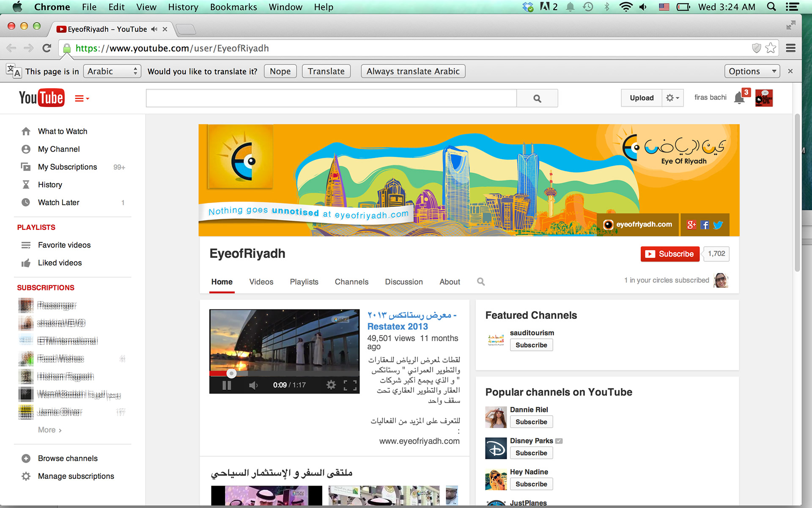This screenshot has height=508, width=812.
Task: Reload the page in Chrome
Action: click(47, 48)
